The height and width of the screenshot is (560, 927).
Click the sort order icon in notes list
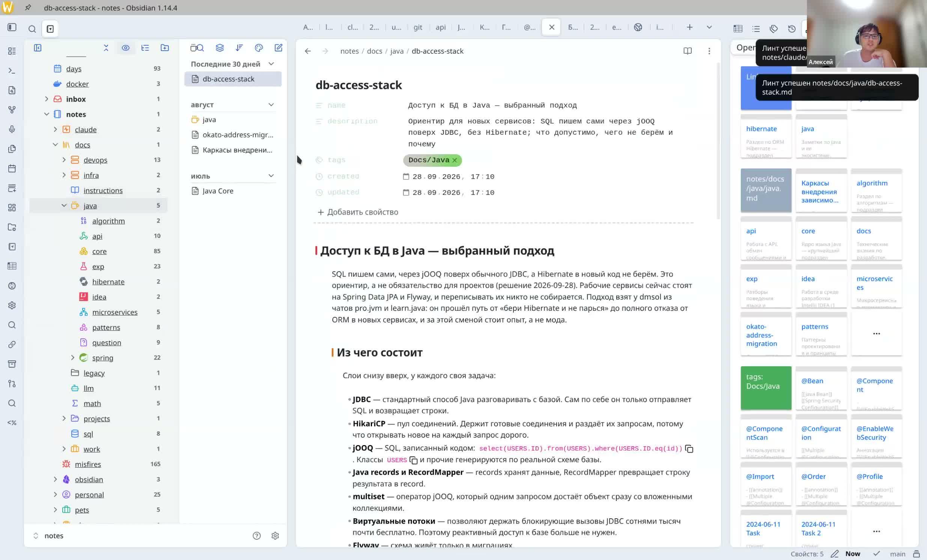click(239, 48)
